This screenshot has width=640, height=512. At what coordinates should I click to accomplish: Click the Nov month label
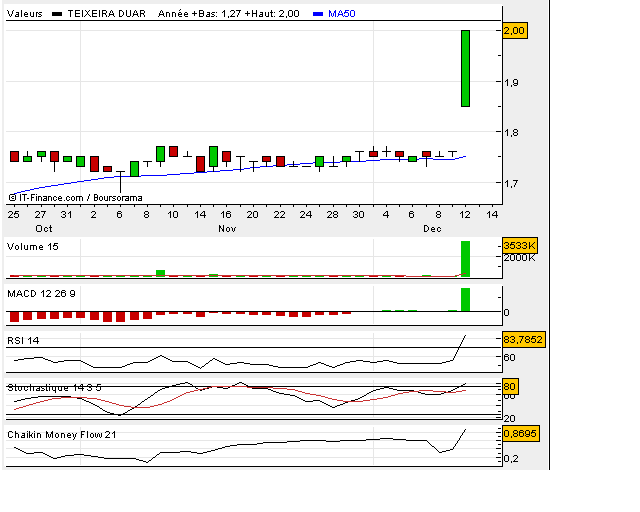(227, 229)
